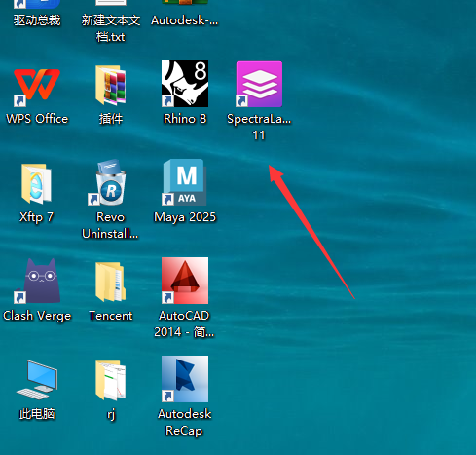Select the Maya 2025 shortcut icon
Image resolution: width=476 pixels, height=455 pixels.
(x=184, y=182)
